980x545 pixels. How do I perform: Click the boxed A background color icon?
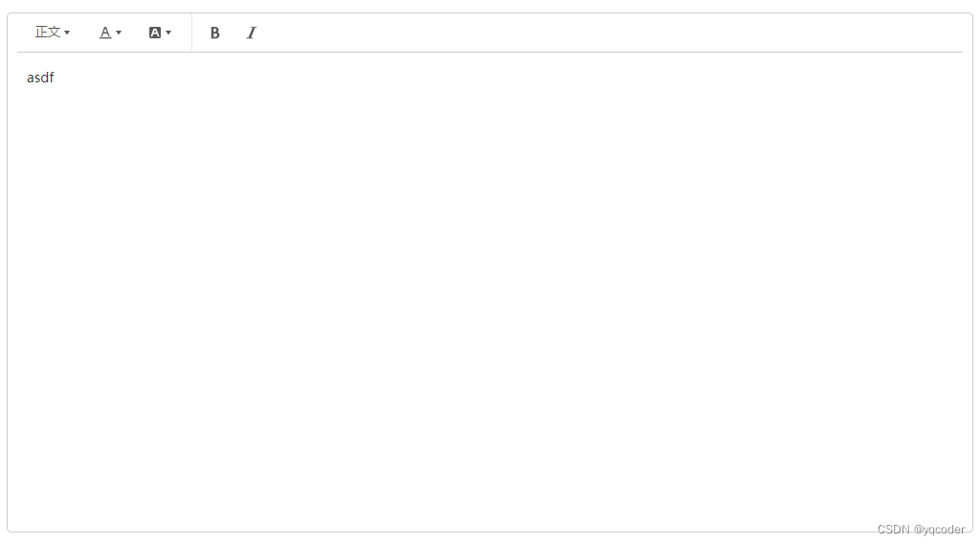[x=155, y=33]
